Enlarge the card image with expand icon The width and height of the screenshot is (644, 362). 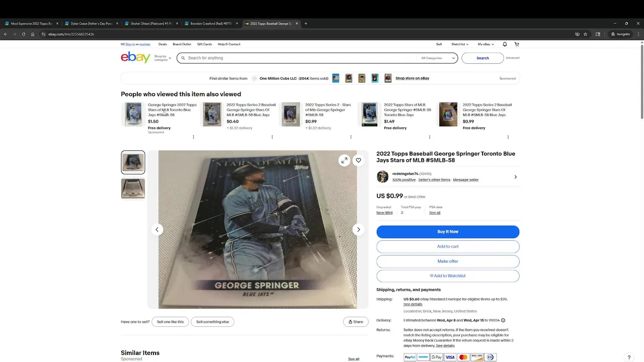point(344,160)
